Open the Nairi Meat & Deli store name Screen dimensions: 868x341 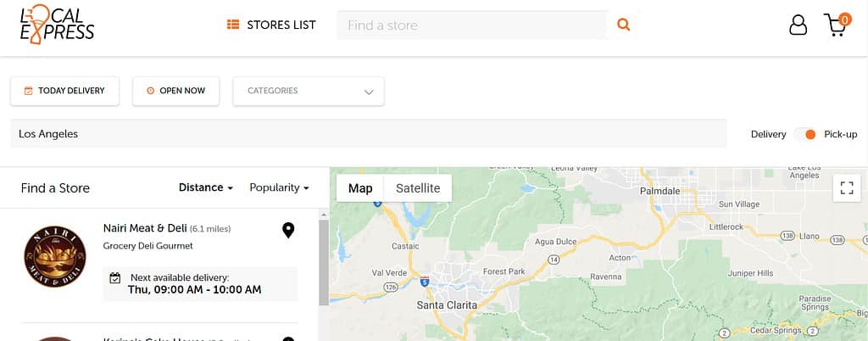[145, 228]
